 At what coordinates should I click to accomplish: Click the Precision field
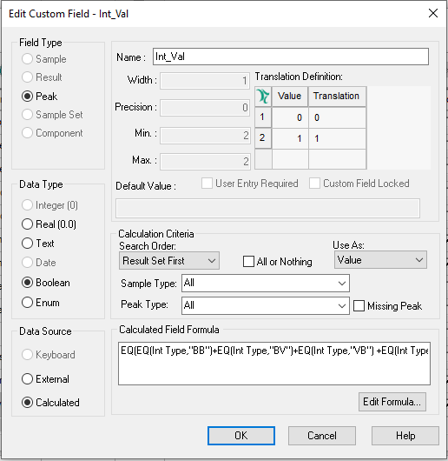point(205,108)
